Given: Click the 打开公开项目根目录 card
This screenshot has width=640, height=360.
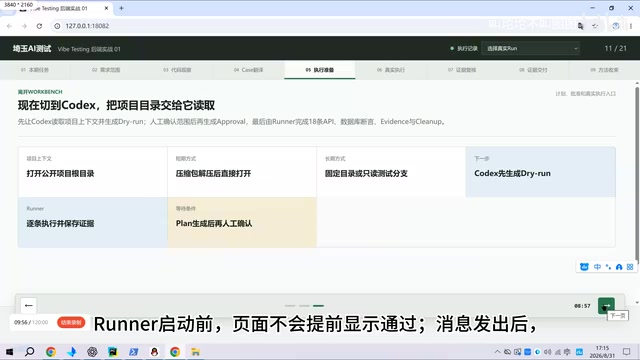Looking at the screenshot, I should tap(93, 172).
